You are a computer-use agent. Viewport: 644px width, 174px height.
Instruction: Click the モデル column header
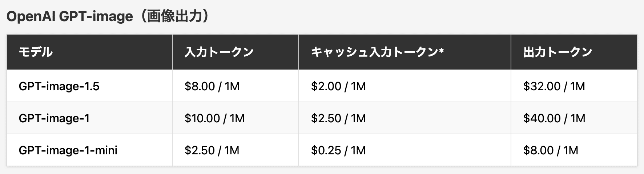(x=36, y=52)
